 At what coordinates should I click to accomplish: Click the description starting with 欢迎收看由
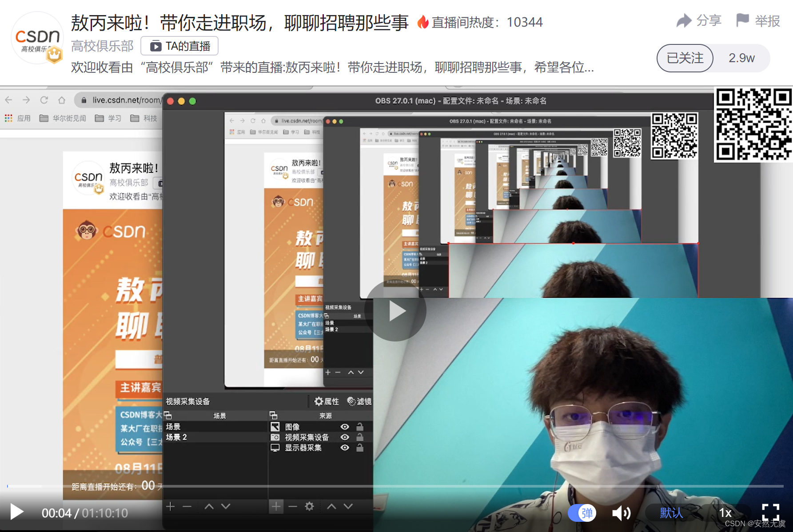click(x=332, y=67)
